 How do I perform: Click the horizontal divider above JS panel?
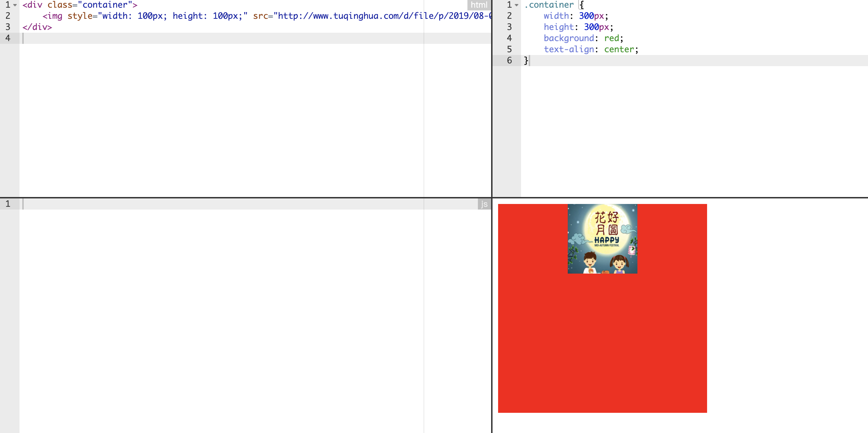(x=244, y=198)
